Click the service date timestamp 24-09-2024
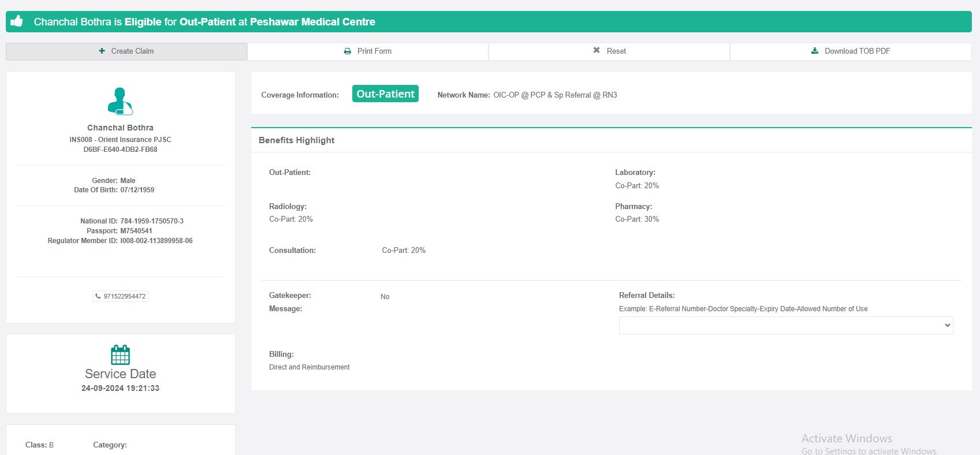 coord(120,388)
